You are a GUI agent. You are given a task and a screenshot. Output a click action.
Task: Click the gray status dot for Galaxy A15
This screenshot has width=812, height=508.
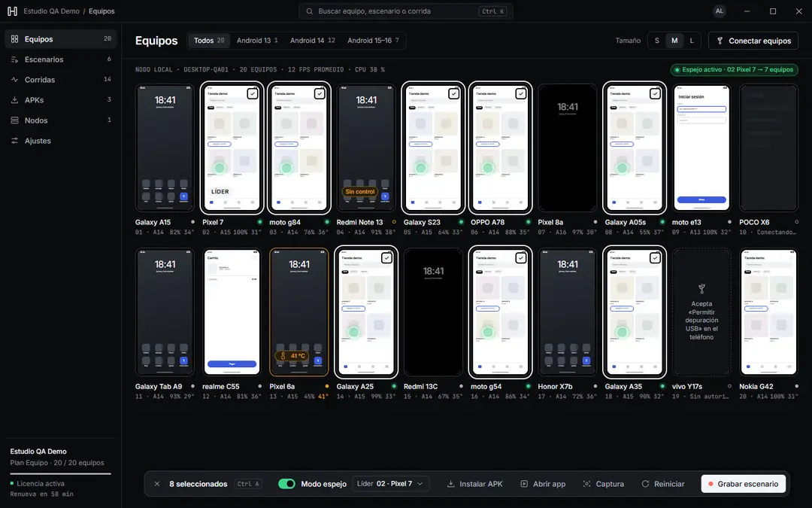click(192, 222)
